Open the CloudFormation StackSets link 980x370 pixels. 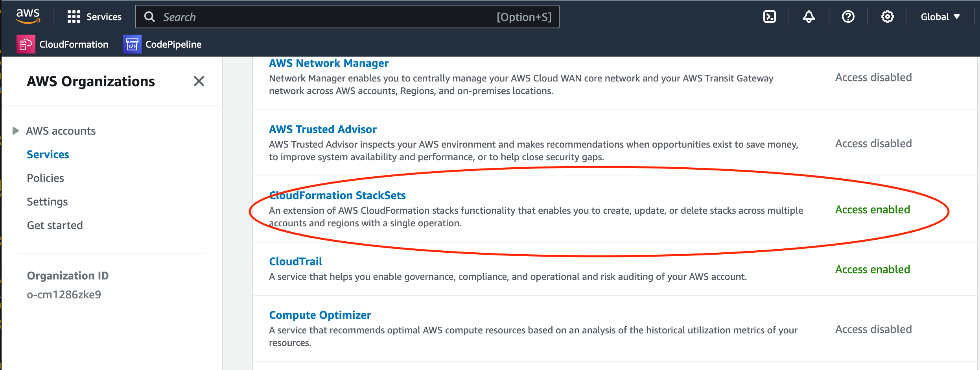tap(337, 195)
